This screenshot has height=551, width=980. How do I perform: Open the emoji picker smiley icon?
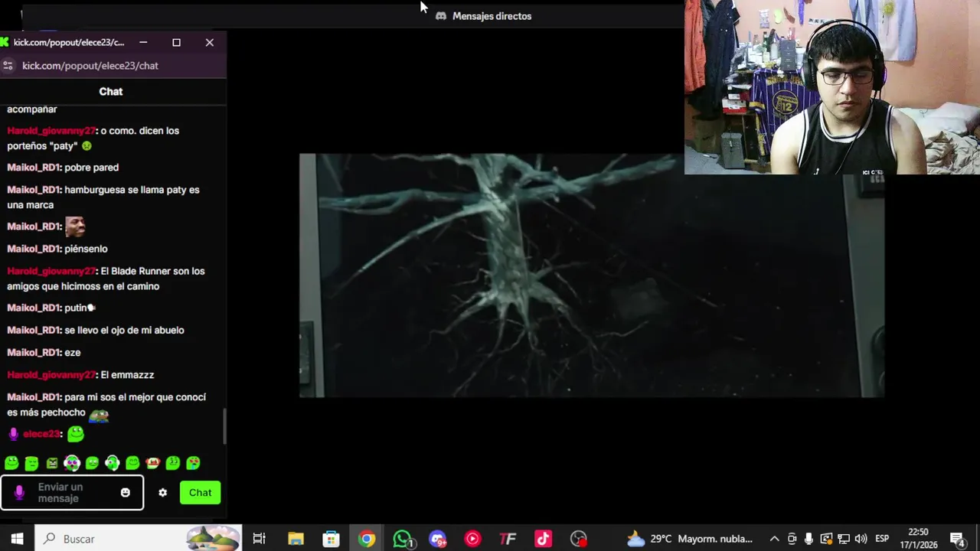pos(126,493)
